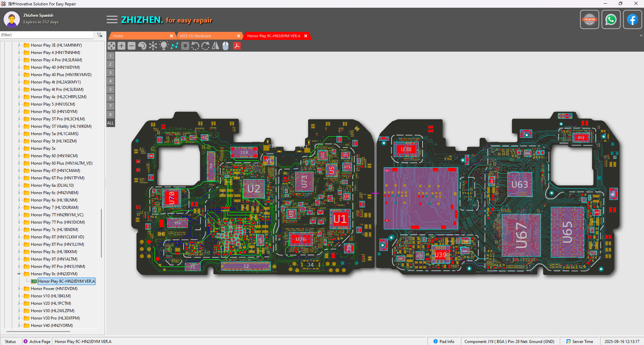Select Honor Play 9C-HN2JDYM VER.A board file
This screenshot has width=644, height=345.
pos(66,281)
